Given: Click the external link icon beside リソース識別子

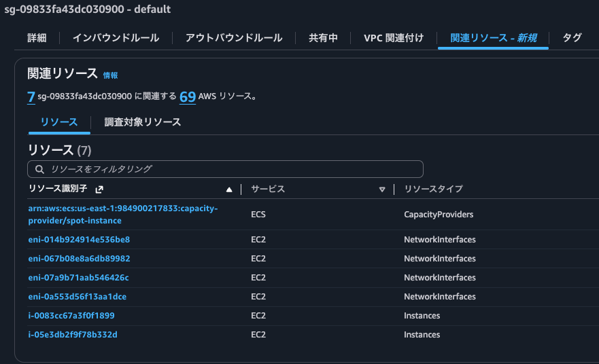Looking at the screenshot, I should [99, 189].
